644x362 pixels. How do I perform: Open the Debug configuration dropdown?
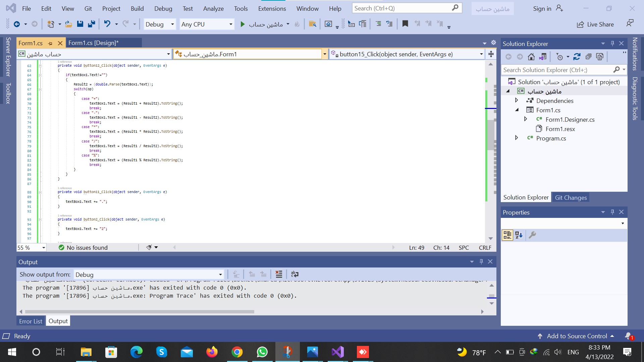click(160, 24)
